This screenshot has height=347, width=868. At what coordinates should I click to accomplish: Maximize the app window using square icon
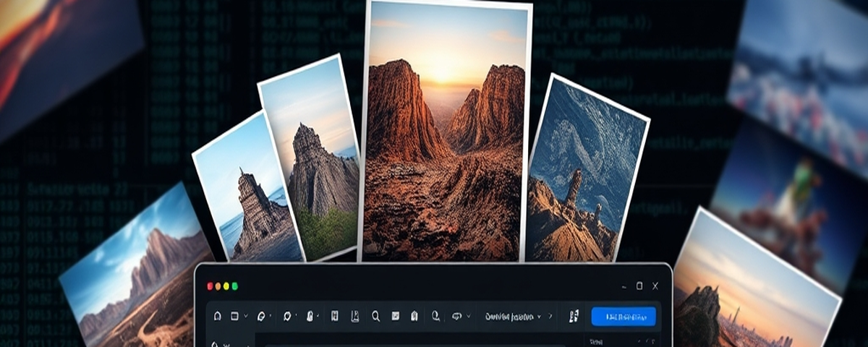(x=639, y=286)
